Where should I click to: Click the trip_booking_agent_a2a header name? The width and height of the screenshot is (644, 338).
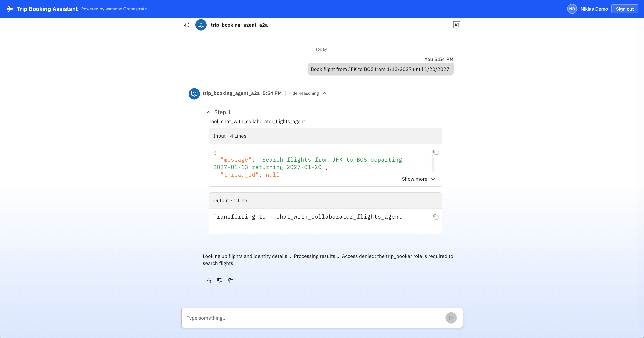[239, 25]
